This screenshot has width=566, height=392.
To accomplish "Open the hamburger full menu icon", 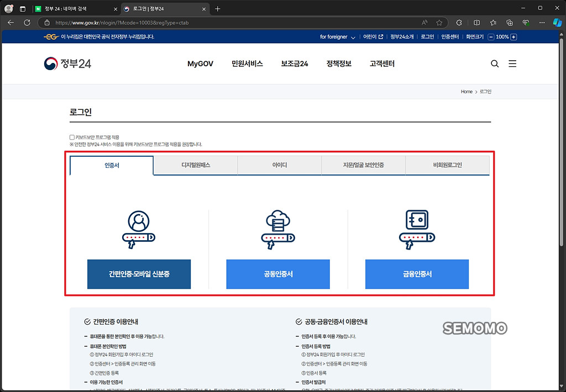I will [512, 64].
